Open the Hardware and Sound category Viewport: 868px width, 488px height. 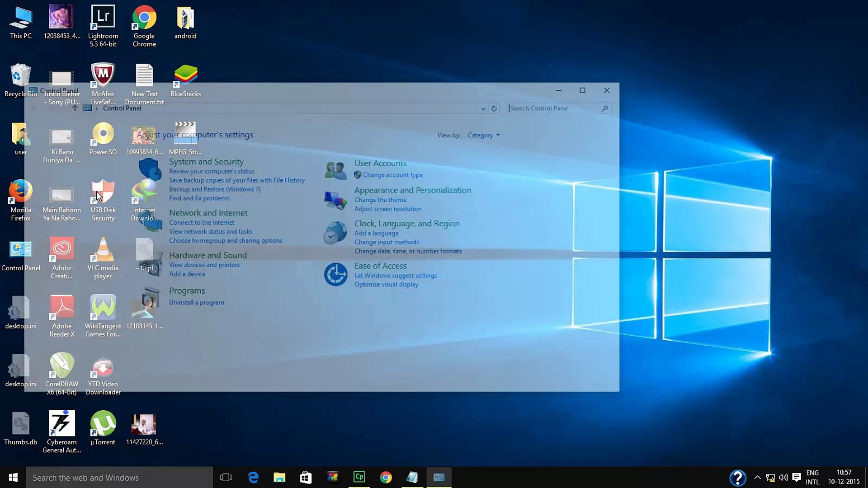[208, 255]
